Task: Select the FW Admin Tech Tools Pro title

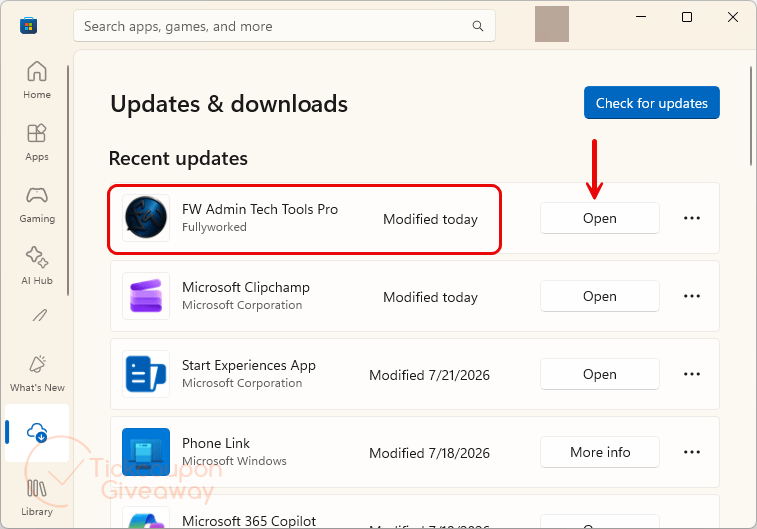Action: tap(260, 209)
